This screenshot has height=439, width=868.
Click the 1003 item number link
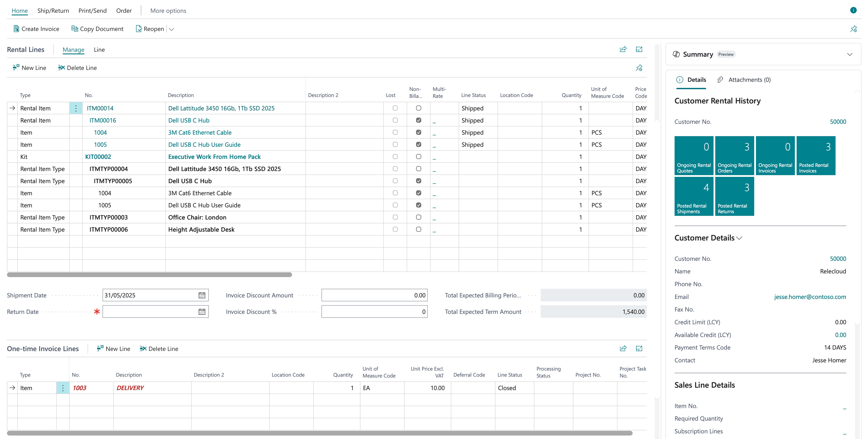pyautogui.click(x=80, y=388)
